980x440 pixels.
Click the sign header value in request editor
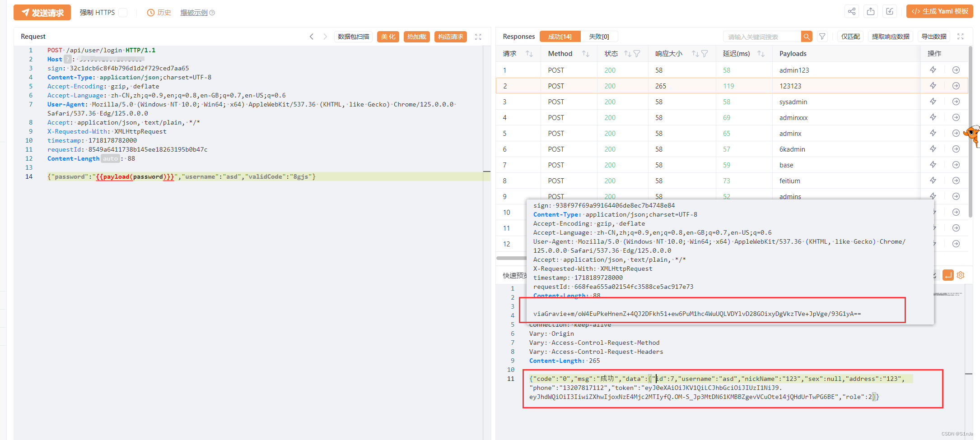pos(129,68)
